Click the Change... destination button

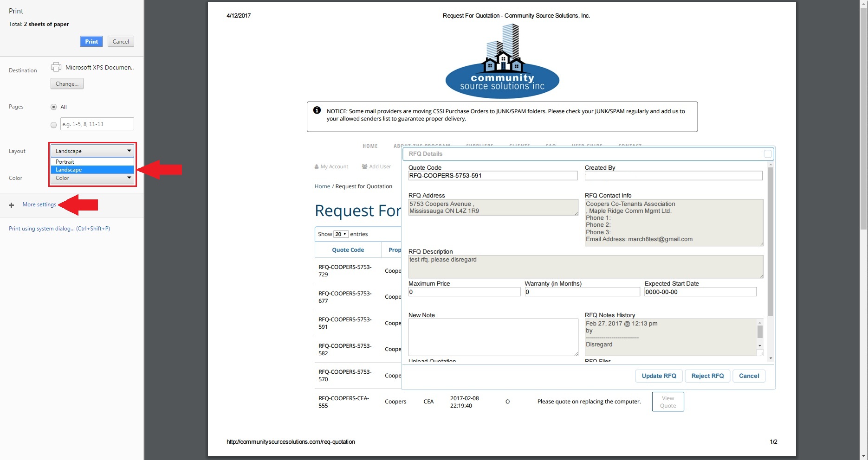coord(67,84)
